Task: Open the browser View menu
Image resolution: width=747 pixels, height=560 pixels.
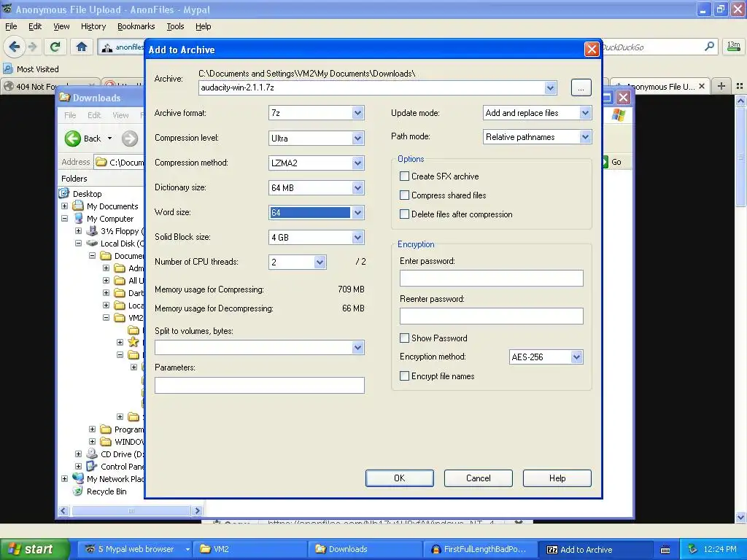Action: (61, 26)
